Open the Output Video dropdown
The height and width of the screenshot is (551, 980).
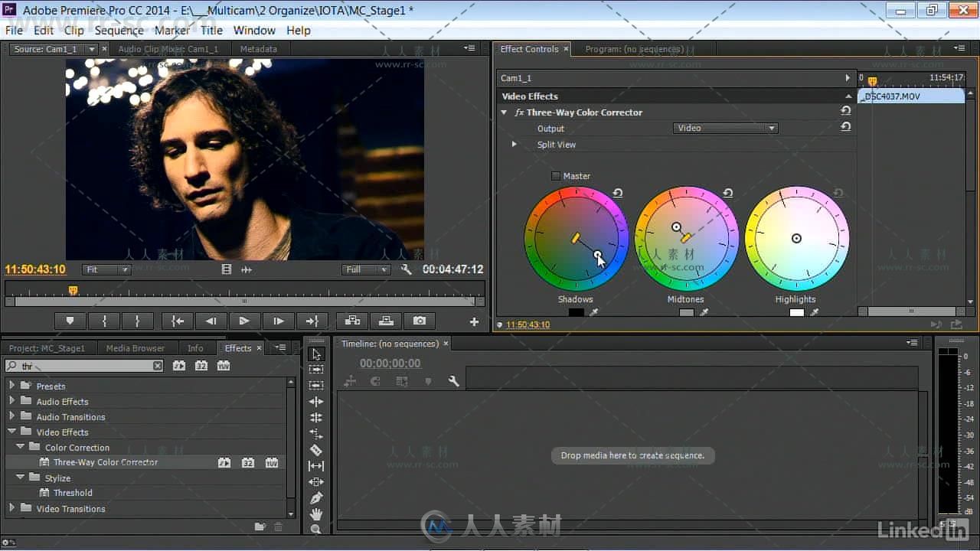pyautogui.click(x=726, y=128)
